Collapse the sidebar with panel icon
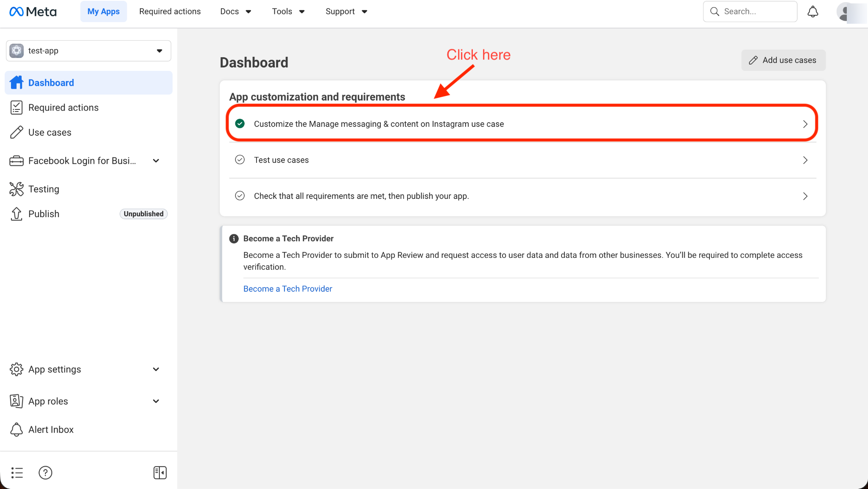The width and height of the screenshot is (868, 489). [160, 472]
